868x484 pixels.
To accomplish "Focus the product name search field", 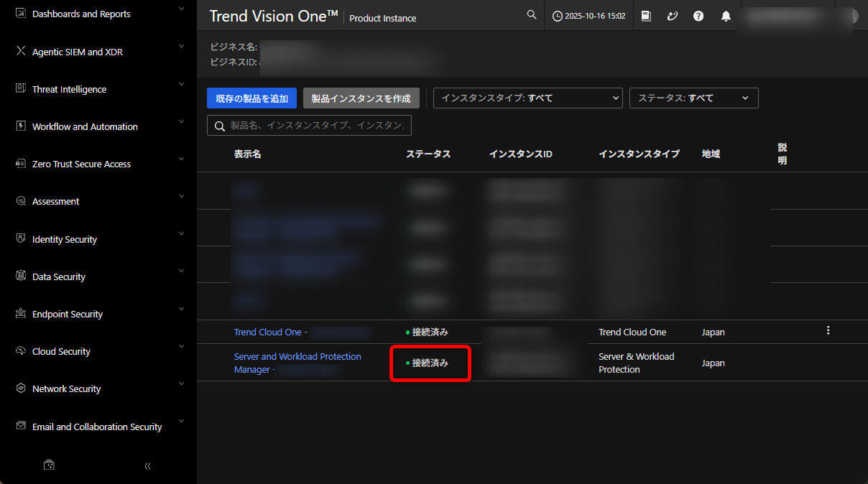I will coord(309,126).
